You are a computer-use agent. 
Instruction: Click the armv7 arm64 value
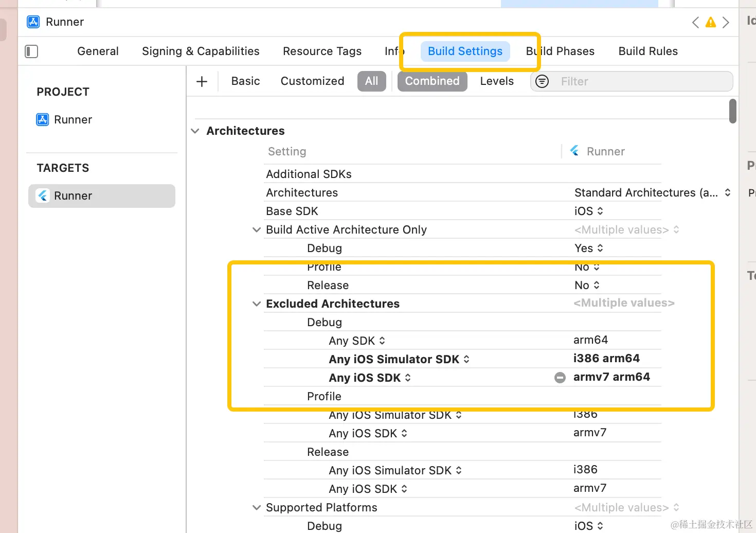pyautogui.click(x=611, y=377)
